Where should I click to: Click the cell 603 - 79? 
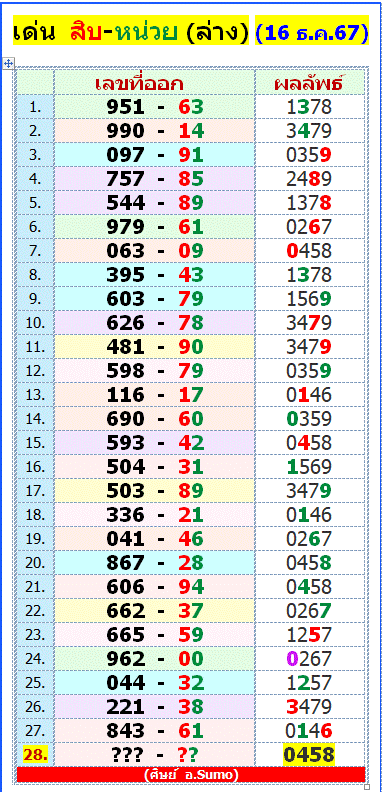pos(154,299)
